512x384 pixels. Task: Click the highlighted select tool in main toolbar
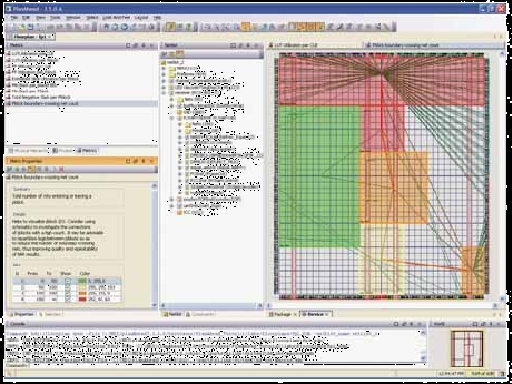[171, 27]
